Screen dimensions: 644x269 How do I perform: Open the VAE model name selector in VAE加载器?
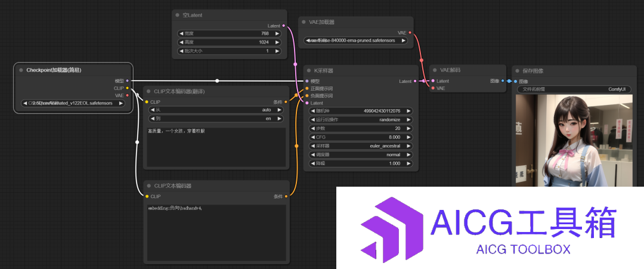[x=355, y=41]
